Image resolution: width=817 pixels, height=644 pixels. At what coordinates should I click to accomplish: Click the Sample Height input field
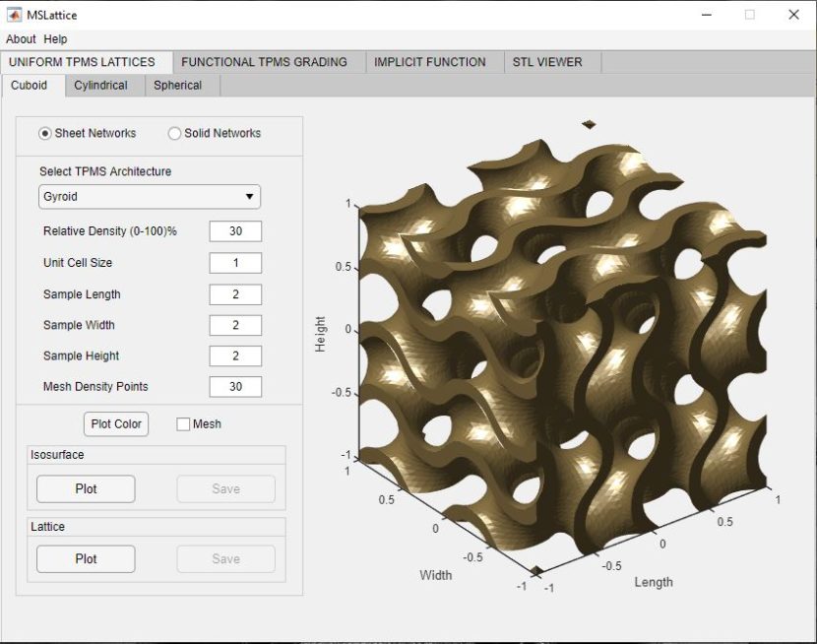click(x=235, y=355)
